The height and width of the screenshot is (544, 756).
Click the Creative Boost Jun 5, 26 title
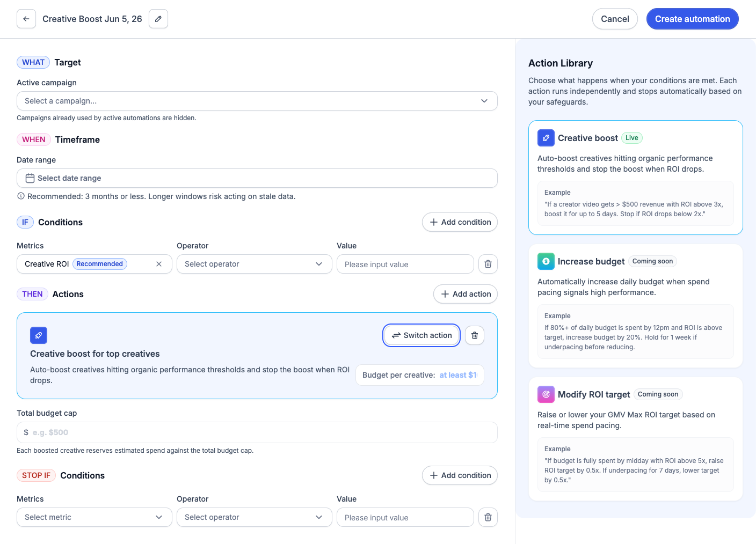pyautogui.click(x=92, y=19)
